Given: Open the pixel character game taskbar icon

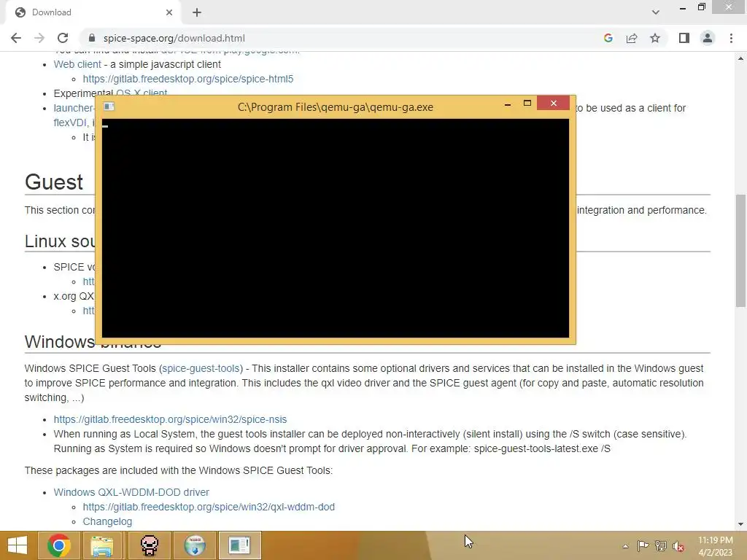Looking at the screenshot, I should coord(149,545).
